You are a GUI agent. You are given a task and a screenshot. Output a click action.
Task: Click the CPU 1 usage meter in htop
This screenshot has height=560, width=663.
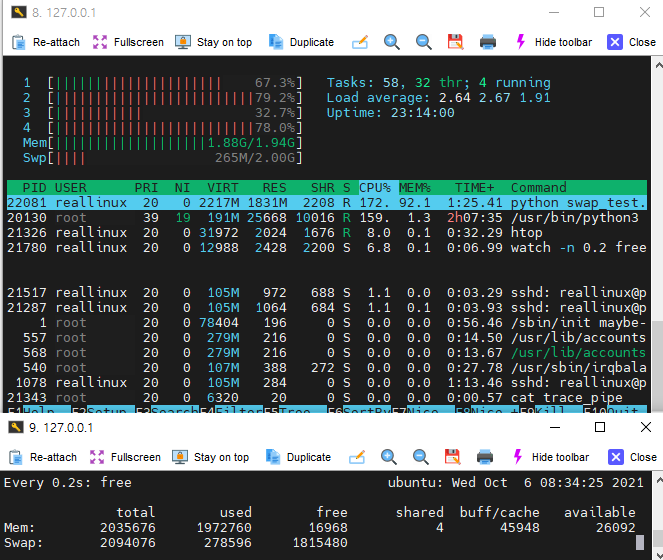click(x=163, y=82)
